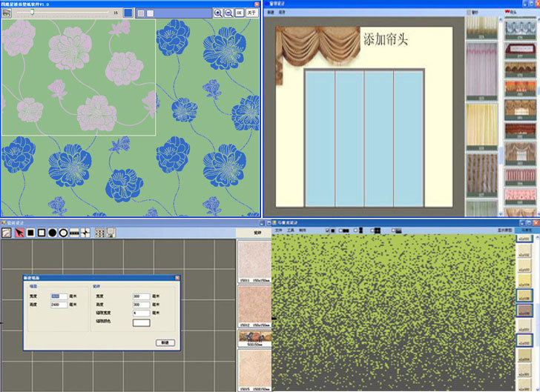Click the blue color swatch in wallpaper toolbar
This screenshot has width=540, height=392.
(x=128, y=13)
